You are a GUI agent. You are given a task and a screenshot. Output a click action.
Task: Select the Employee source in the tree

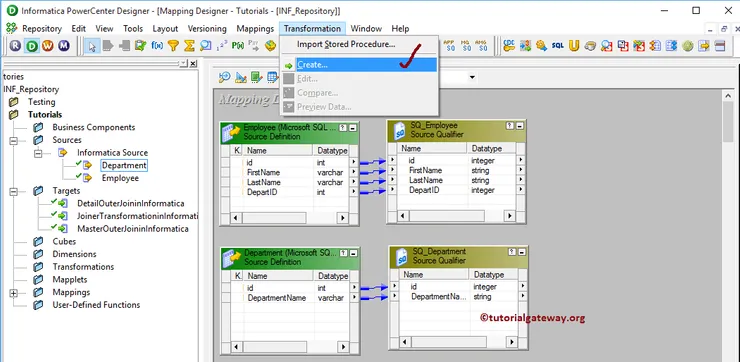pyautogui.click(x=120, y=178)
